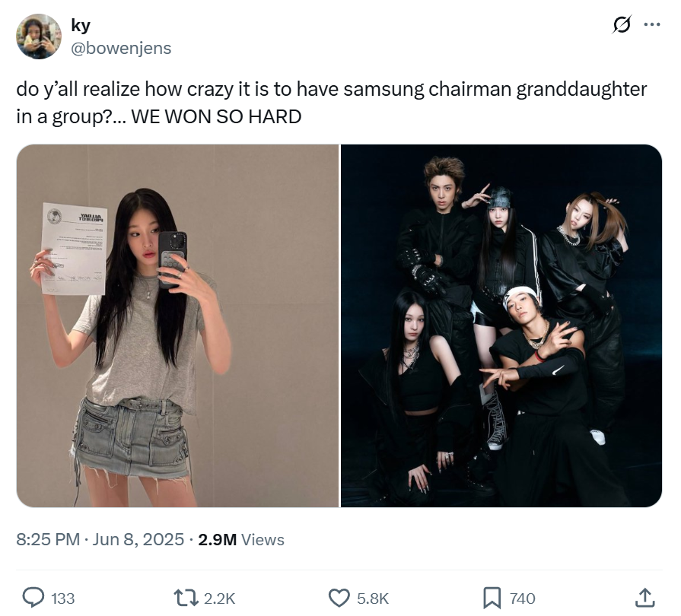
Task: Click the 5.8K likes count
Action: [373, 599]
